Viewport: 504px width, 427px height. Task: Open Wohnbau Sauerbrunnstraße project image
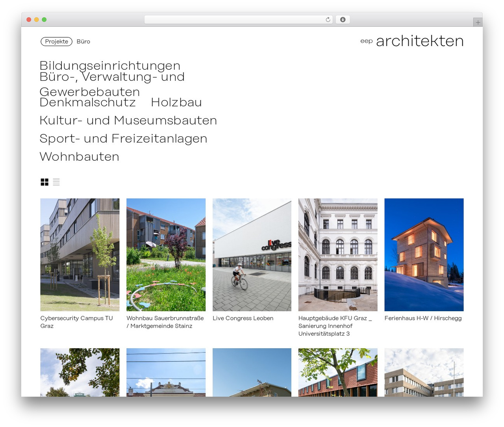[x=166, y=255]
